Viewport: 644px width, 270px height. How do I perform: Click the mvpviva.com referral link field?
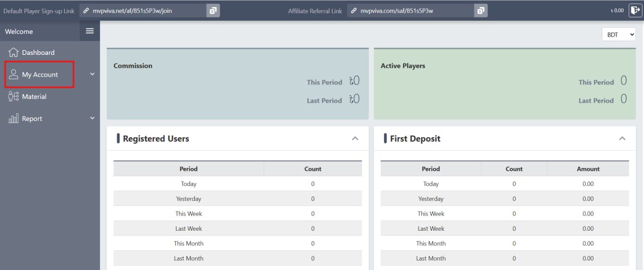[410, 11]
